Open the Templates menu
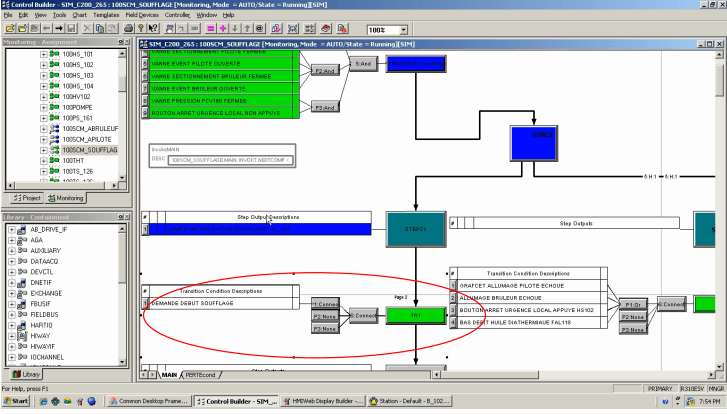This screenshot has width=727, height=414. click(x=106, y=15)
